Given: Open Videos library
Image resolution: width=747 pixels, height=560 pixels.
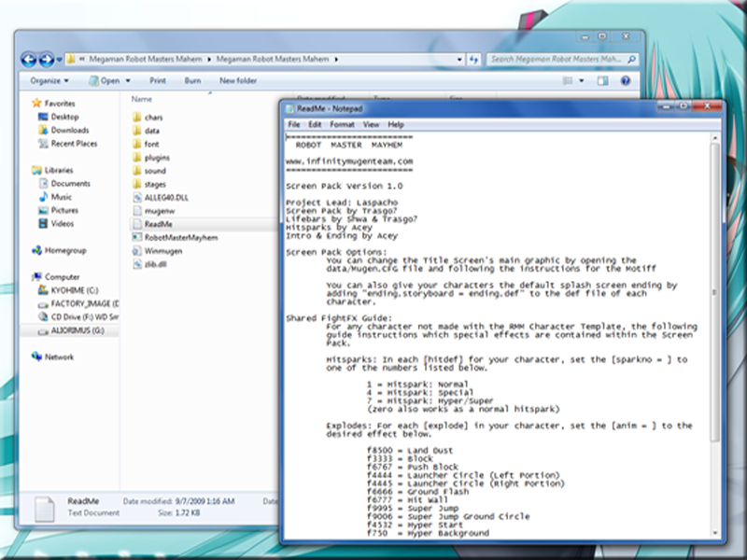Looking at the screenshot, I should click(63, 223).
